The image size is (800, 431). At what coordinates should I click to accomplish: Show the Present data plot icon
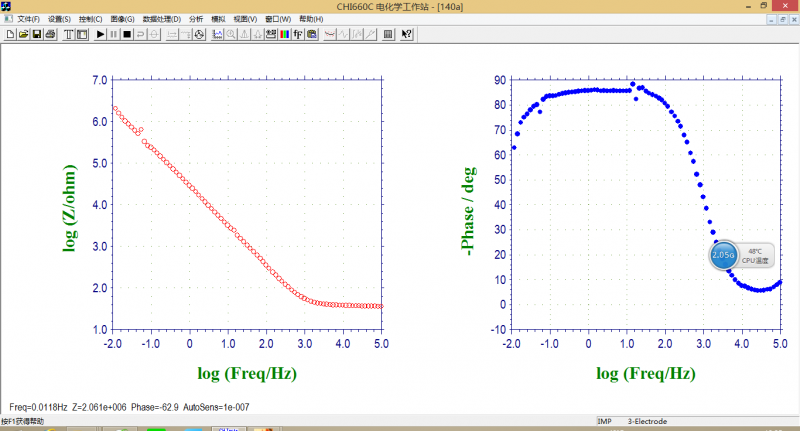click(218, 34)
